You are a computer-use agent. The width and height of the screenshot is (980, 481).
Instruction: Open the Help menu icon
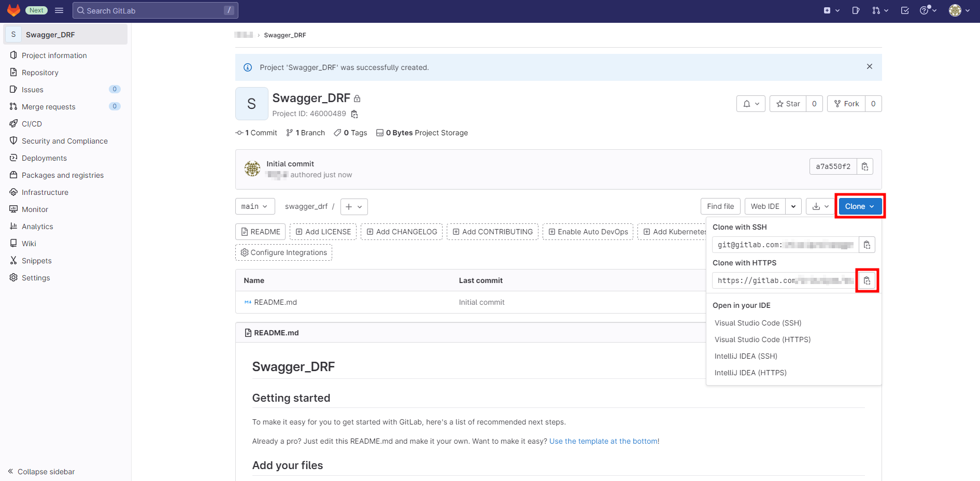coord(928,10)
